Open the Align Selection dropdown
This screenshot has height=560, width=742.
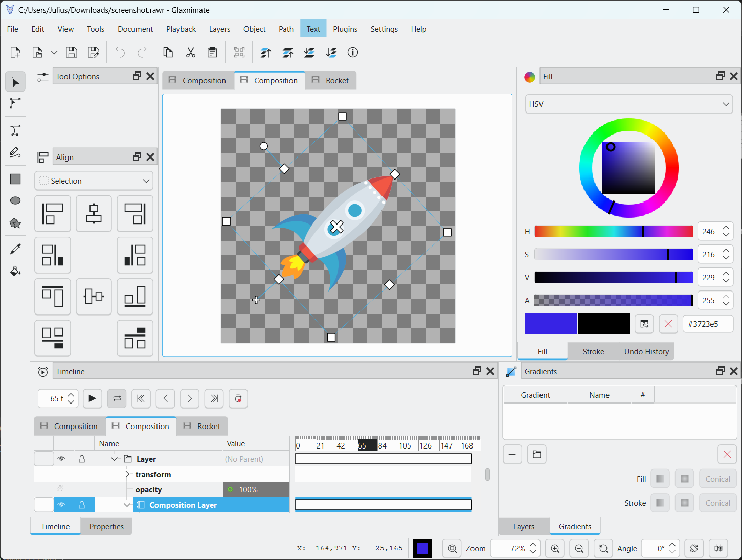point(94,181)
